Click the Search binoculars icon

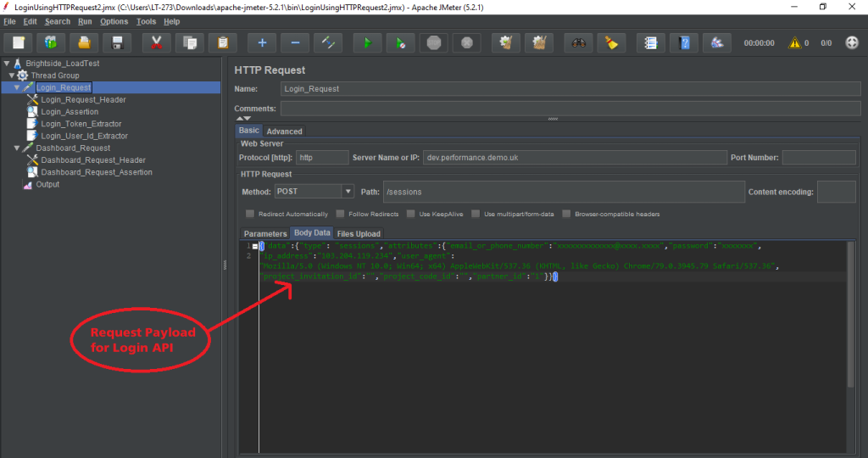click(x=578, y=42)
